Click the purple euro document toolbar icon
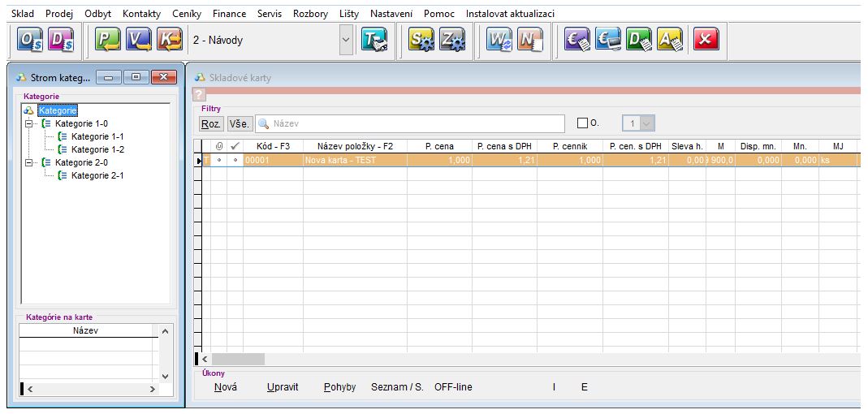 coord(576,40)
